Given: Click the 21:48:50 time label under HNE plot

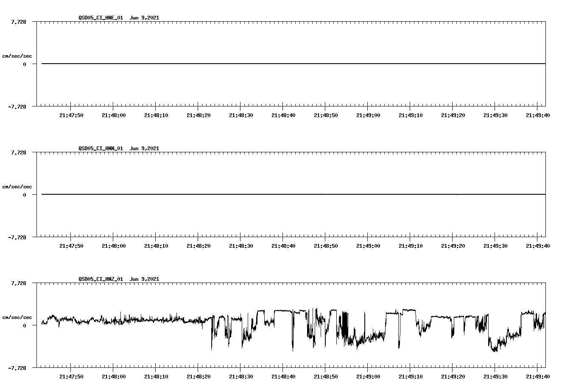Looking at the screenshot, I should [326, 115].
